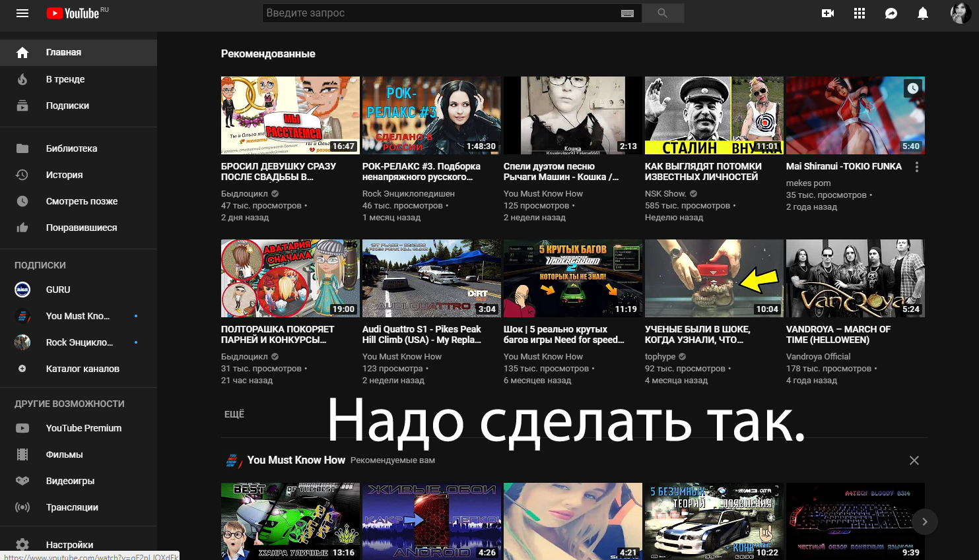Click the Подписки sidebar icon
Image resolution: width=979 pixels, height=560 pixels.
click(22, 106)
